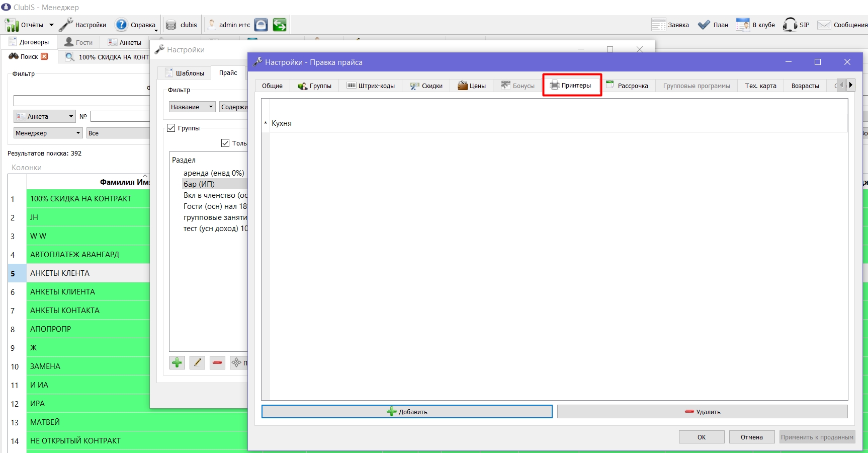Toggle the Группы checkbox
Screen dimensions: 868x453
[171, 128]
